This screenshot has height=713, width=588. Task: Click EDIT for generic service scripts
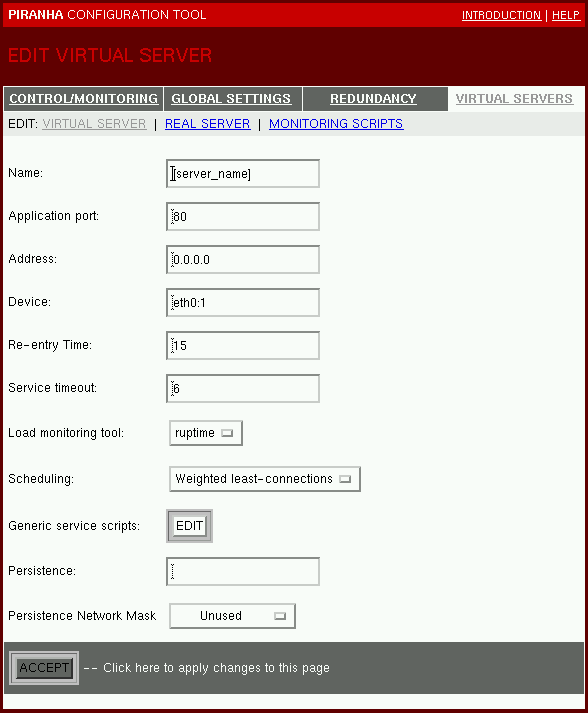point(189,526)
